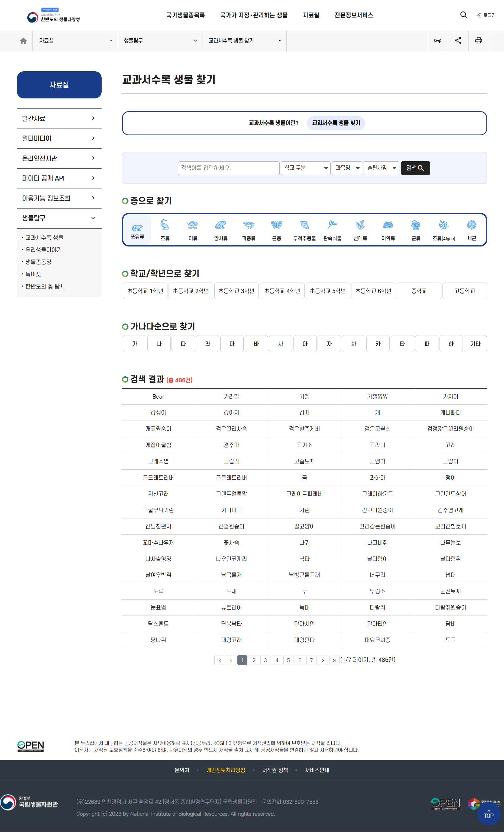The image size is (504, 833).
Task: Open the 학교 구분 dropdown
Action: tap(306, 168)
